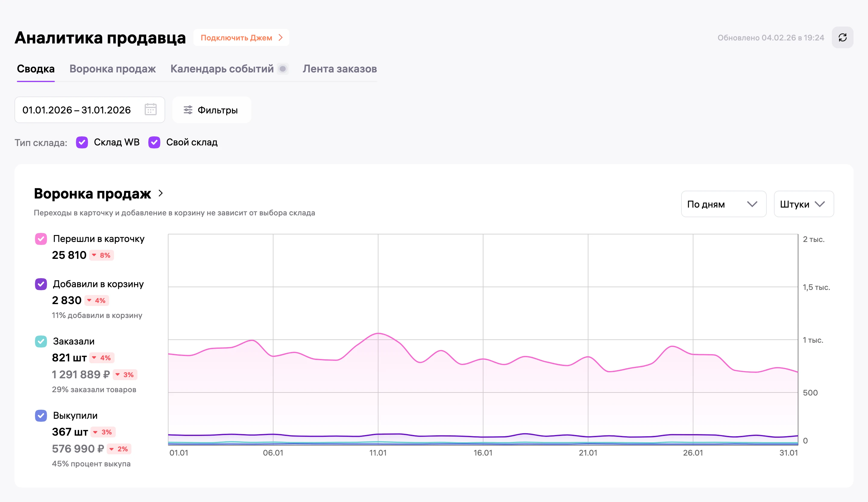Expand the По дням dropdown

[723, 204]
